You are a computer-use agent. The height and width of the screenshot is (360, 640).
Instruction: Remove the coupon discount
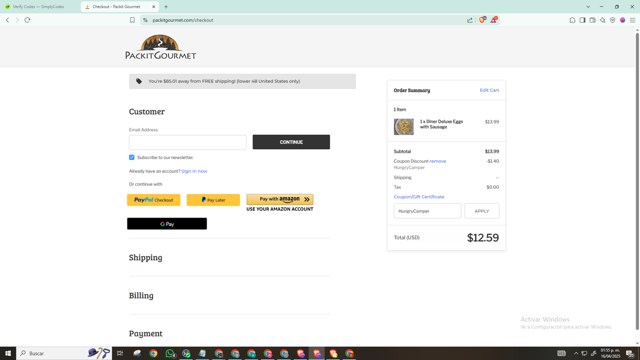(438, 161)
